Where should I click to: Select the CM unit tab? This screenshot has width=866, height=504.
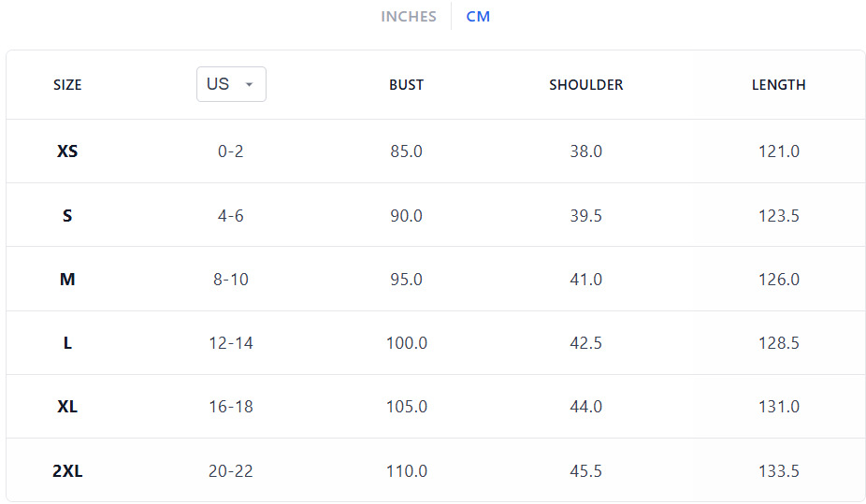[478, 17]
